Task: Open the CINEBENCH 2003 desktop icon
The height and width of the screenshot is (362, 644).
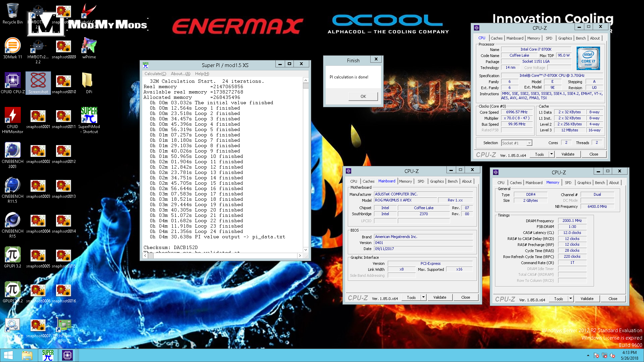Action: click(12, 155)
